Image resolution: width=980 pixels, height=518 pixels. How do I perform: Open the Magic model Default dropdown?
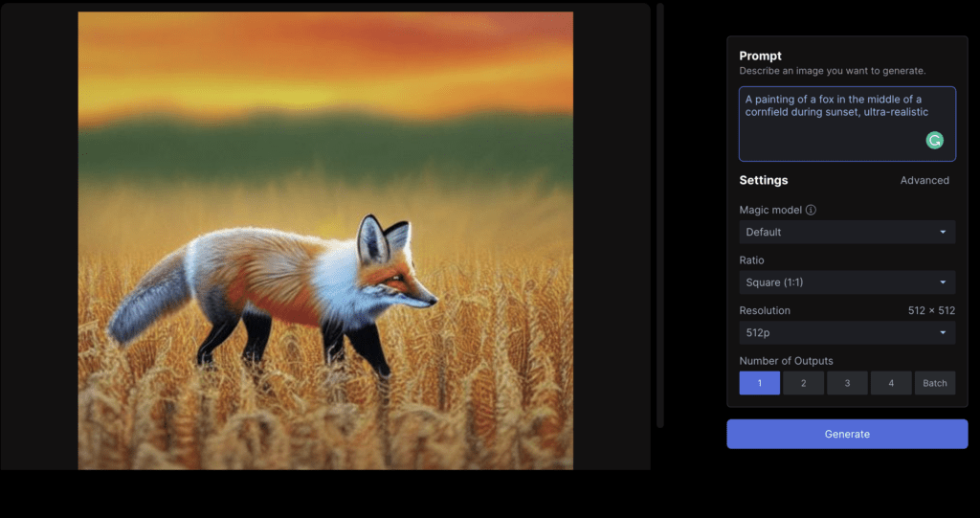(x=847, y=232)
